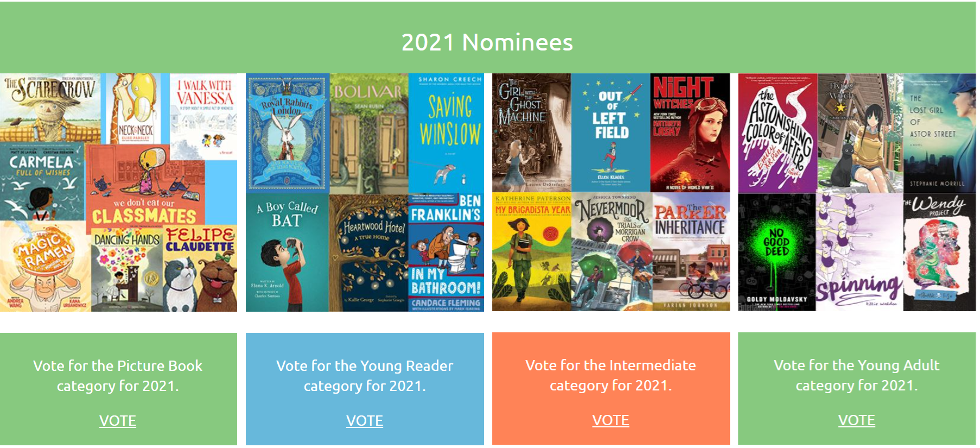980x448 pixels.
Task: Click VOTE link under Picture Book category
Action: click(x=118, y=421)
